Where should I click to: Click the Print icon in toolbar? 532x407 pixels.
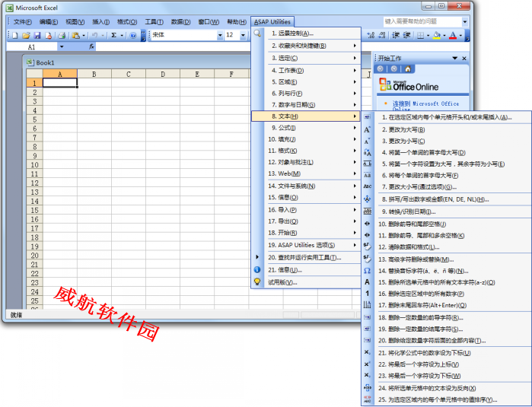[x=62, y=35]
